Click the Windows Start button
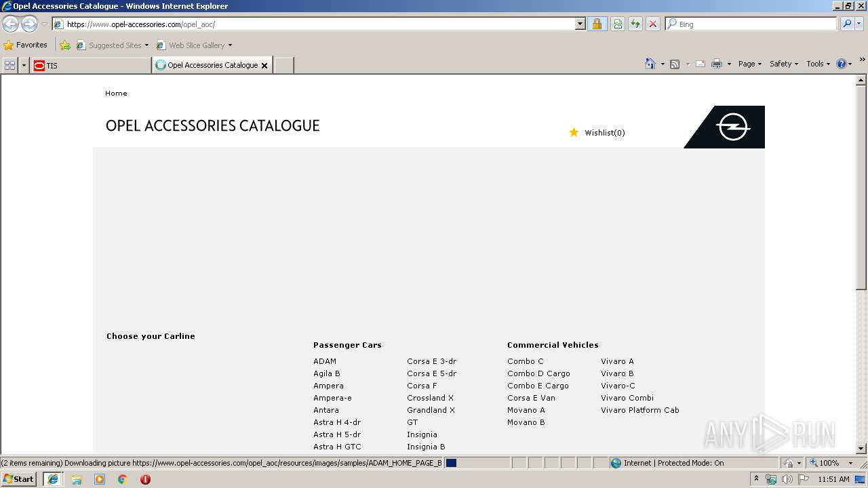 pos(18,479)
